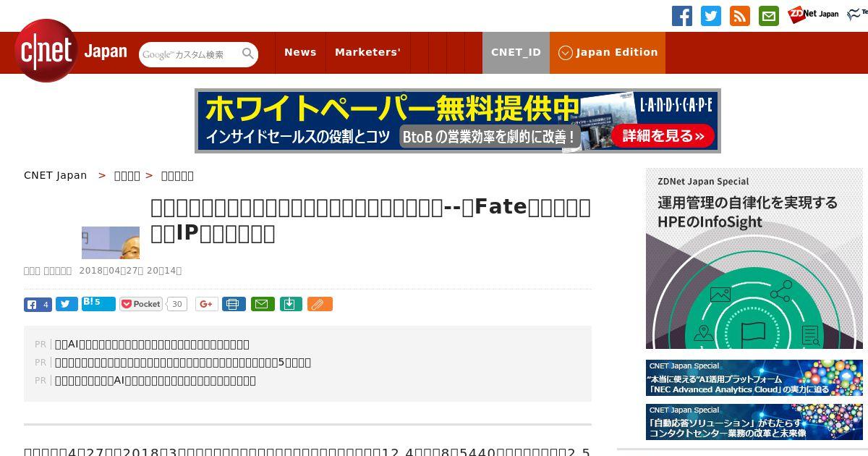Viewport: 868px width, 456px height.
Task: Click the article headline containing Fate
Action: click(x=370, y=219)
